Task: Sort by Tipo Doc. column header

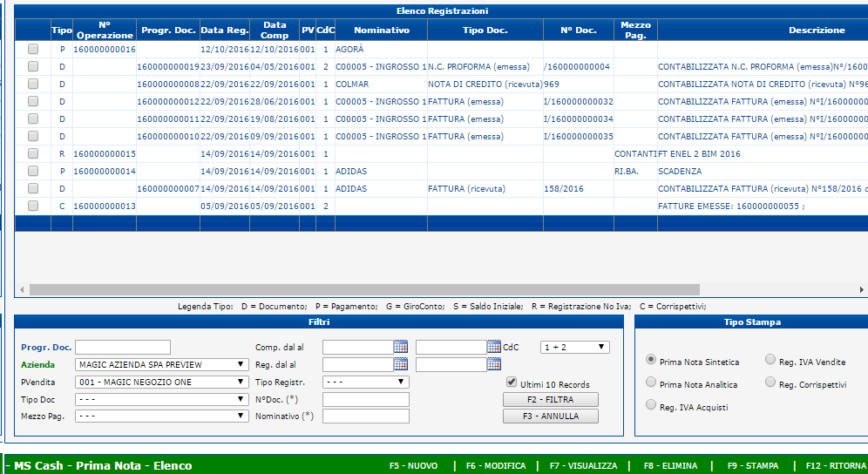Action: tap(485, 30)
